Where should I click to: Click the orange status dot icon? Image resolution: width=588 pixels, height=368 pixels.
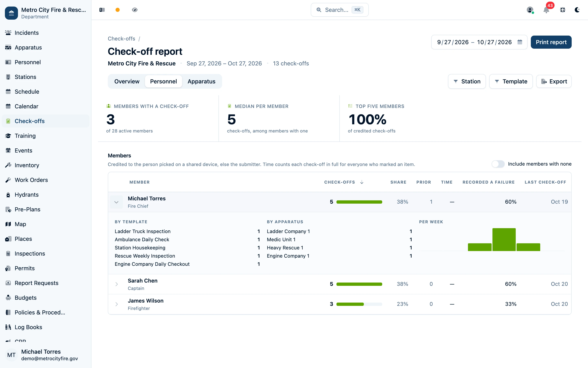118,10
